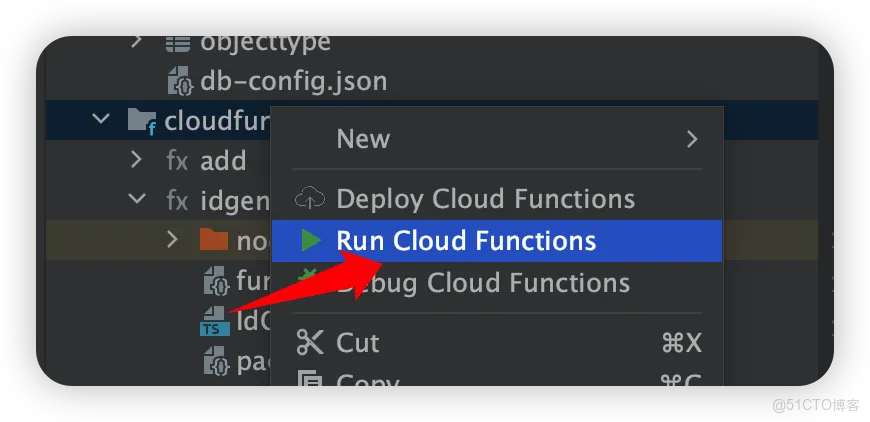870x422 pixels.
Task: Click the Copy icon in context menu
Action: pyautogui.click(x=310, y=378)
